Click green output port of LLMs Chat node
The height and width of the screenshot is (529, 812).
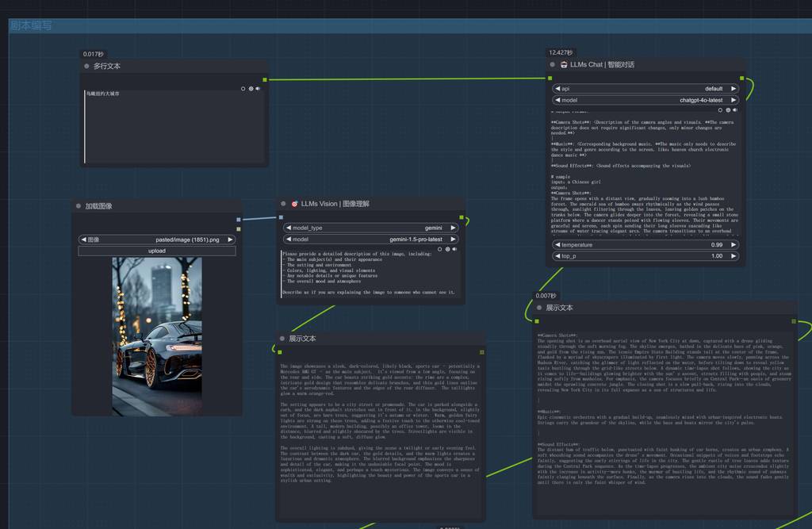click(x=741, y=79)
